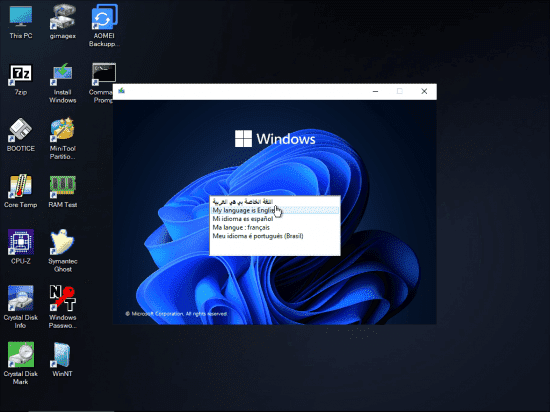
Task: Open the Windows Password reset icon
Action: pyautogui.click(x=62, y=307)
